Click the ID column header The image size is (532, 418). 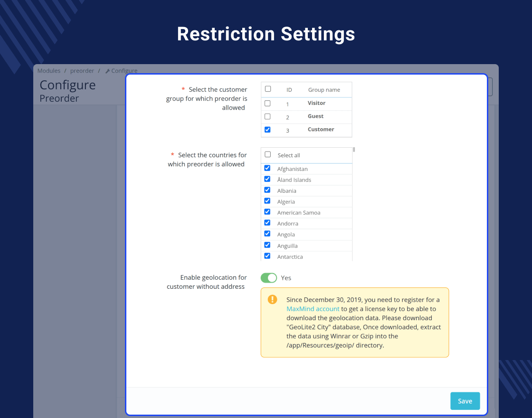tap(289, 90)
